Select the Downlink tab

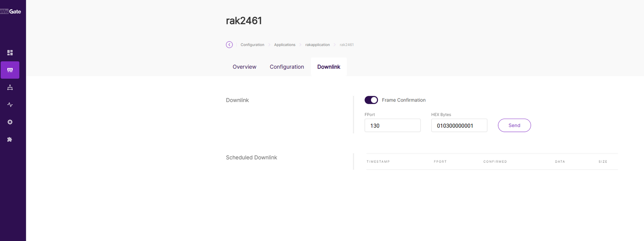[328, 67]
